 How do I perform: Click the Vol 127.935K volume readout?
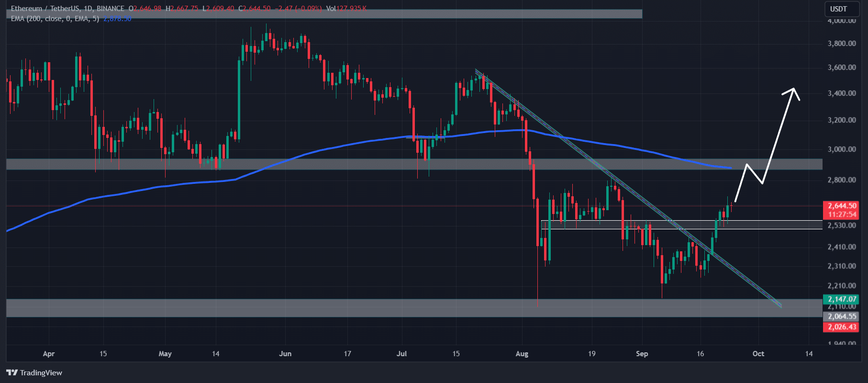coord(346,9)
